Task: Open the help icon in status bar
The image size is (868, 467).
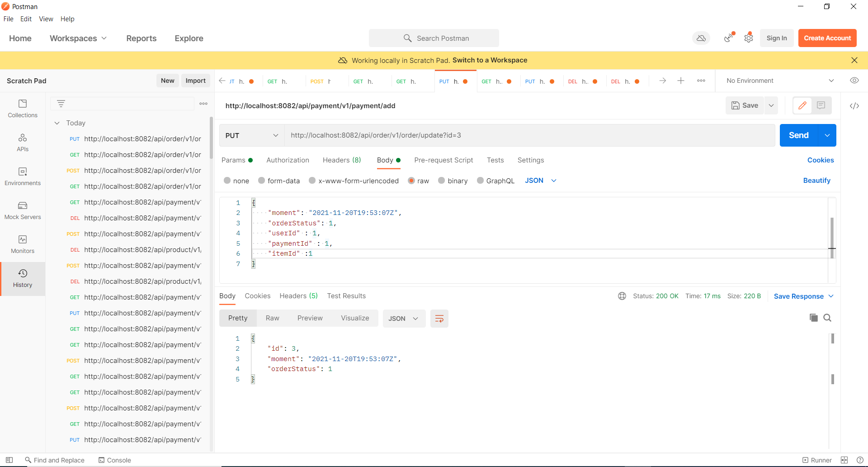Action: [860, 460]
